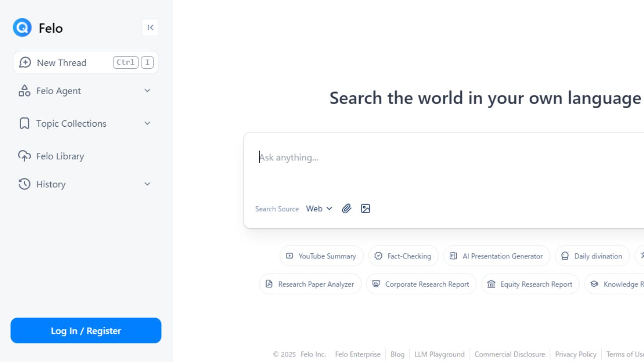Open the Blog footer link
This screenshot has width=644, height=362.
pyautogui.click(x=397, y=354)
